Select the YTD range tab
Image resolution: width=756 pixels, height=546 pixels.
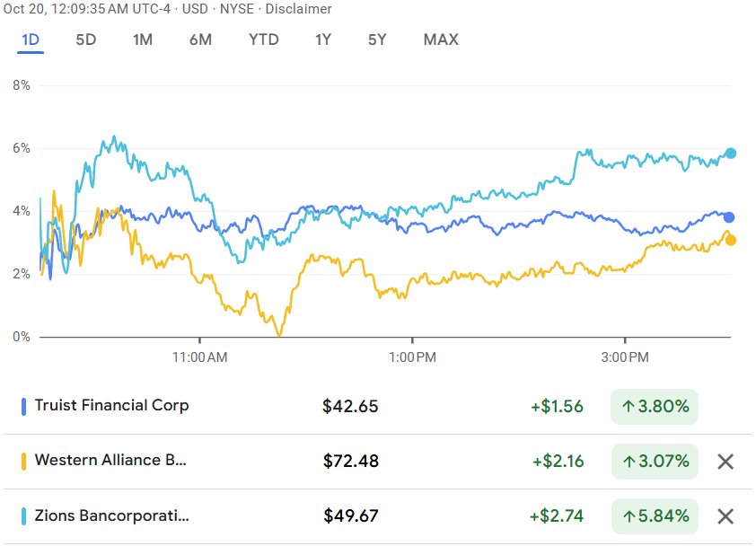click(x=264, y=40)
